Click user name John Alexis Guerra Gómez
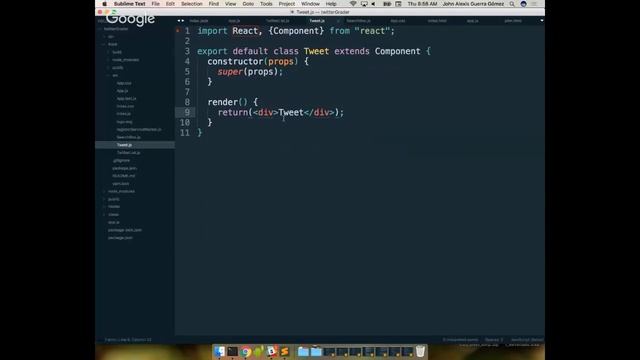Screen dimensions: 640x360 pyautogui.click(x=473, y=4)
